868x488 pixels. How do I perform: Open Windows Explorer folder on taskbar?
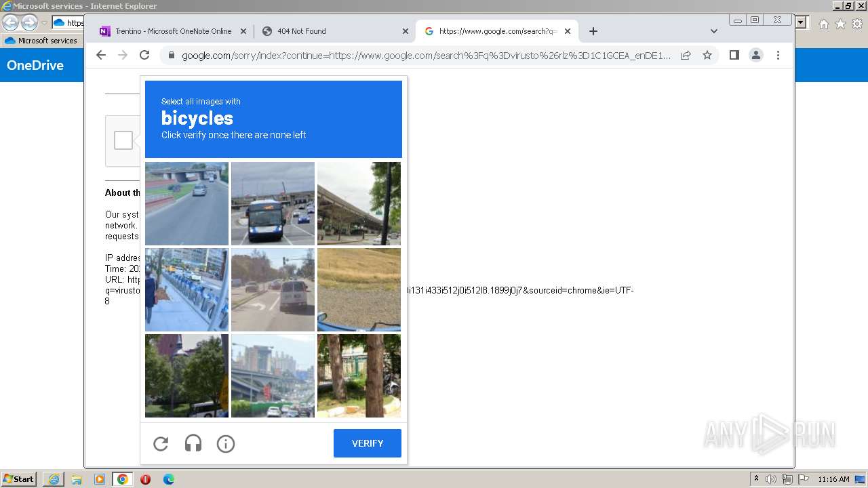point(77,479)
